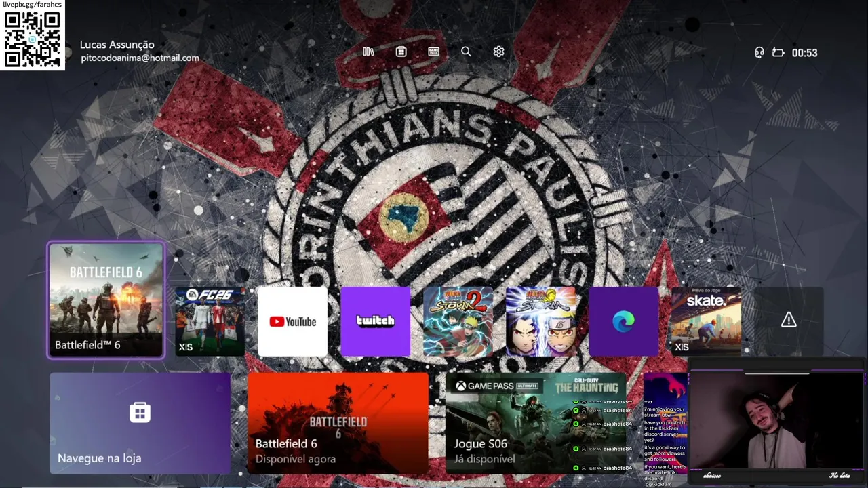The width and height of the screenshot is (868, 488).
Task: Open Navegue na loja store card
Action: tap(140, 423)
